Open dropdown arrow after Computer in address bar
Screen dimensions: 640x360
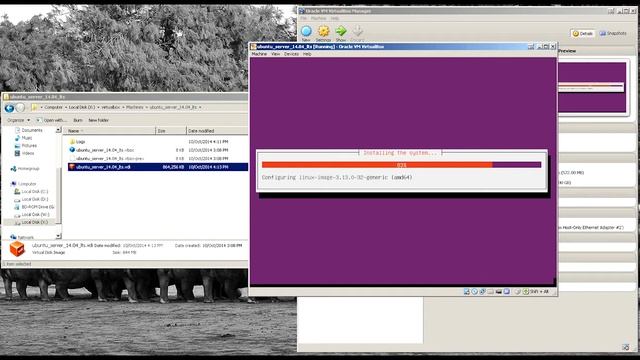coord(65,107)
